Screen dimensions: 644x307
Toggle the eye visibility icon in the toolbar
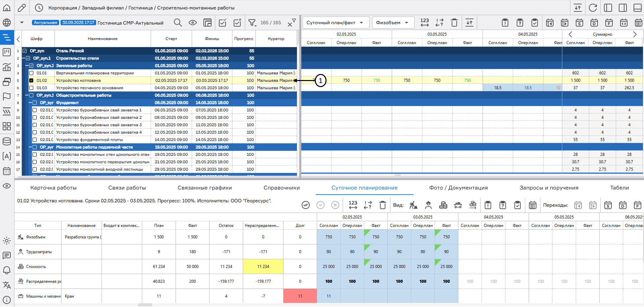(192, 23)
